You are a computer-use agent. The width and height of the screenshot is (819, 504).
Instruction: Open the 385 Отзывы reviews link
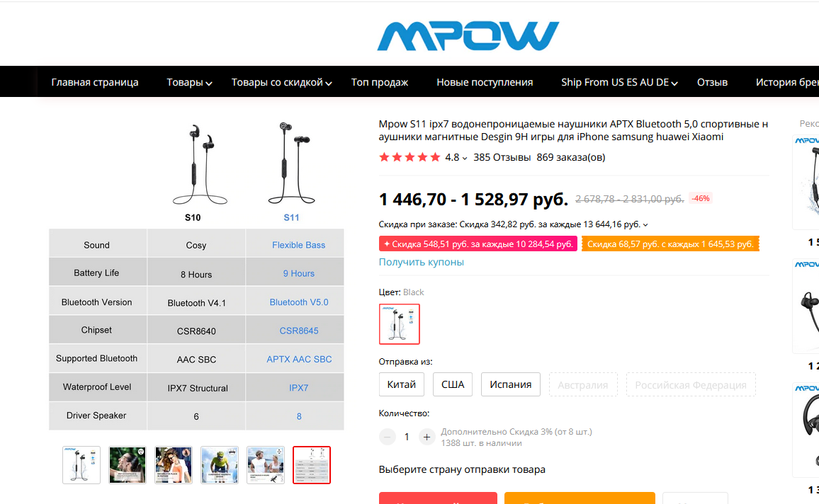[502, 157]
